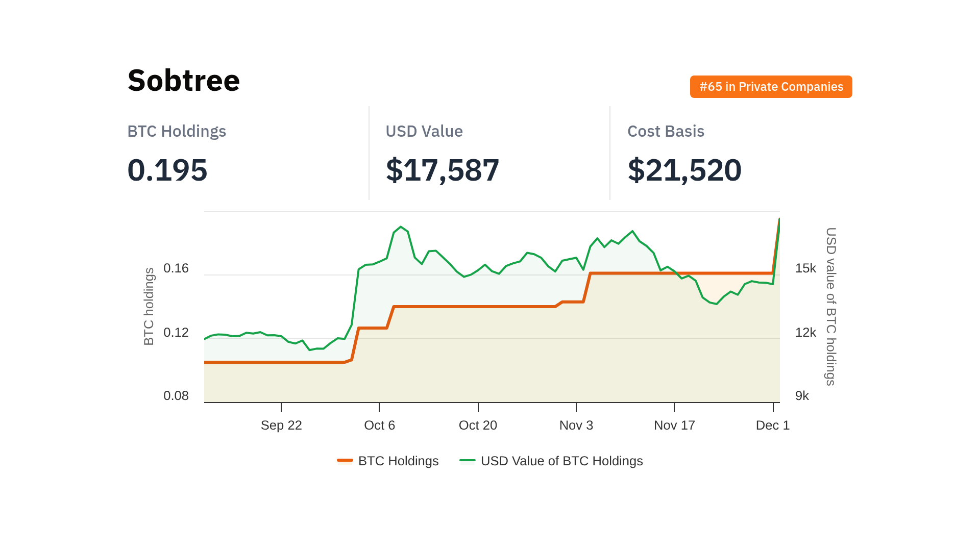The width and height of the screenshot is (980, 551).
Task: Click the orange BTC Holdings legend line swatch
Action: 345,461
